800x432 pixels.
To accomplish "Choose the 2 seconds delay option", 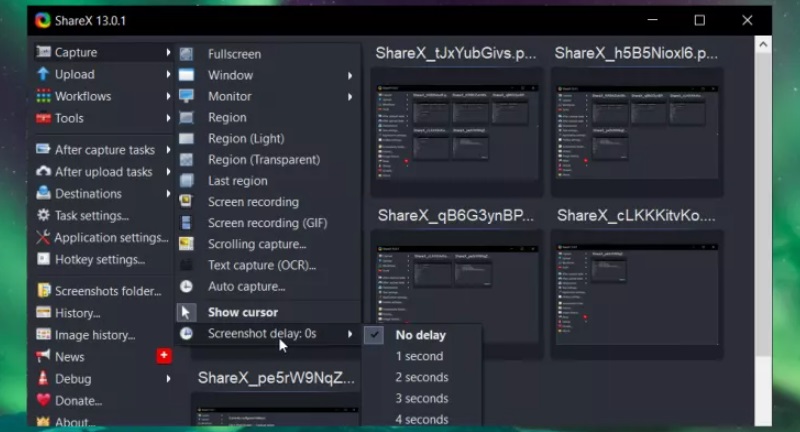I will tap(421, 377).
